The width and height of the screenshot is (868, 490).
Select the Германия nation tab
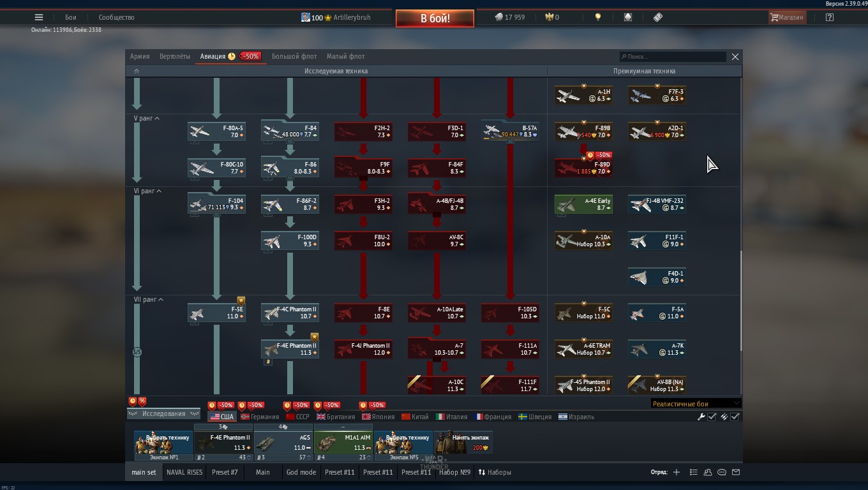click(260, 417)
